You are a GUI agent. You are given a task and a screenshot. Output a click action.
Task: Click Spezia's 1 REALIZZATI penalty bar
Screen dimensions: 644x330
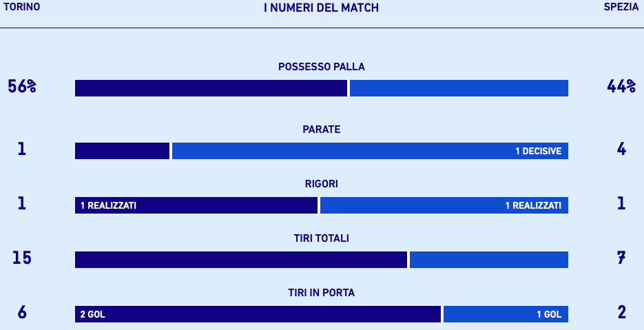(x=444, y=205)
